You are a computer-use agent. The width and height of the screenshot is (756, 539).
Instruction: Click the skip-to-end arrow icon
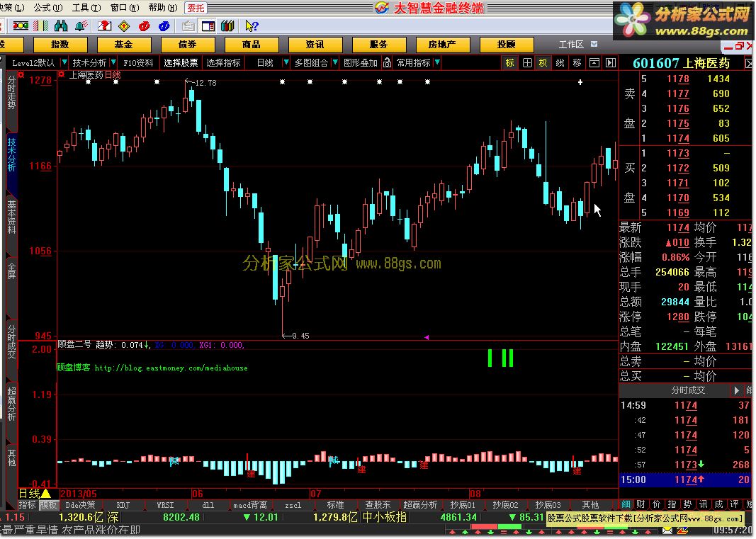[611, 62]
